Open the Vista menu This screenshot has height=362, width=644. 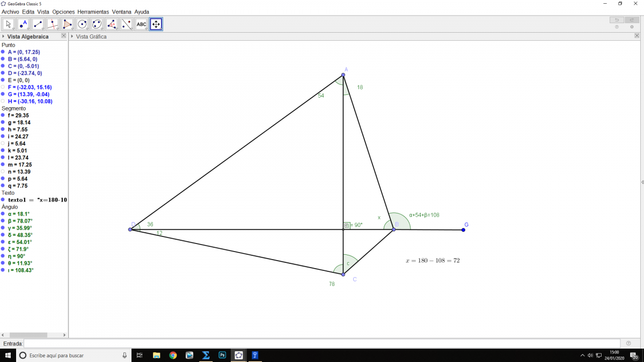click(x=43, y=11)
